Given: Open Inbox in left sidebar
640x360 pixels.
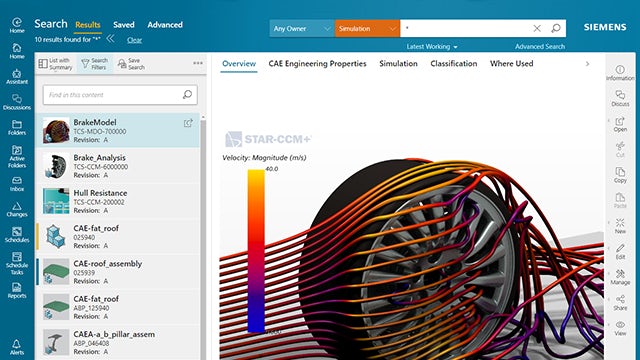Looking at the screenshot, I should pos(17,184).
